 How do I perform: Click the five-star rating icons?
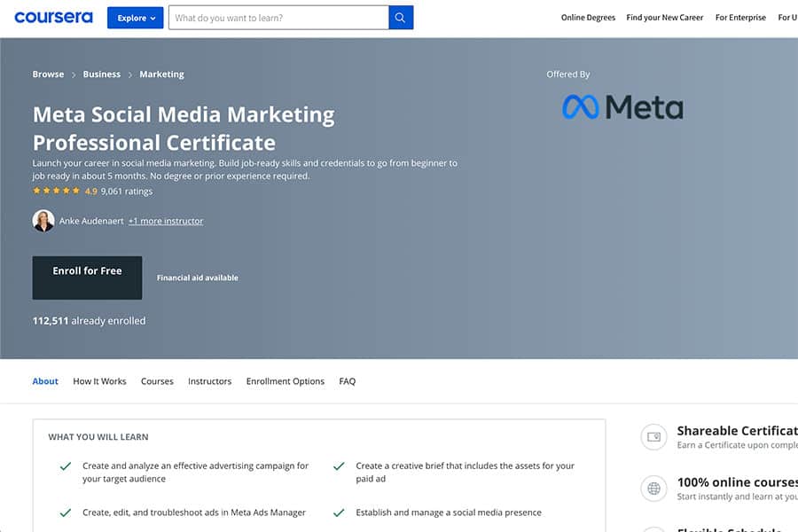[57, 191]
